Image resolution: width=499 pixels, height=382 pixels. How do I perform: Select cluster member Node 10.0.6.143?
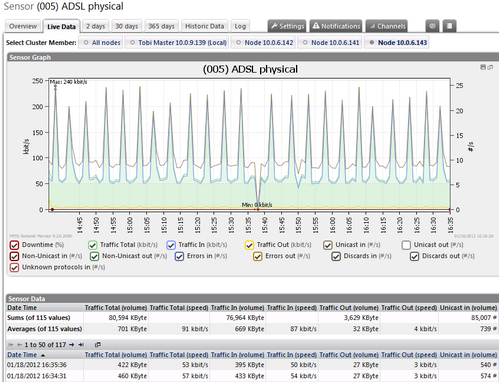397,43
